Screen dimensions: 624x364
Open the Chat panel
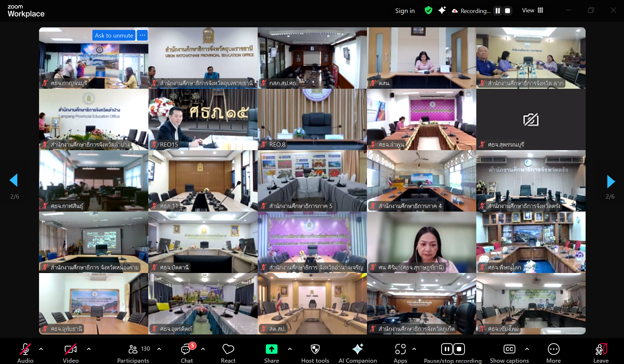pos(187,353)
